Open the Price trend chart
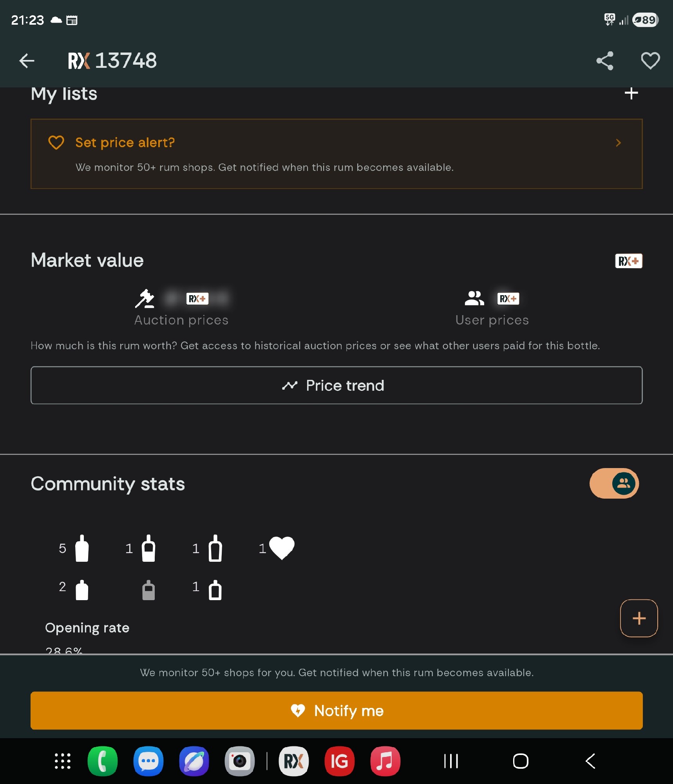Image resolution: width=673 pixels, height=784 pixels. point(336,385)
